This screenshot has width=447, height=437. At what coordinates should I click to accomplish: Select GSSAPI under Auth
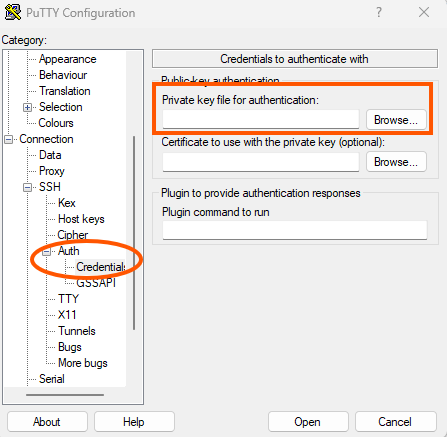click(x=96, y=283)
